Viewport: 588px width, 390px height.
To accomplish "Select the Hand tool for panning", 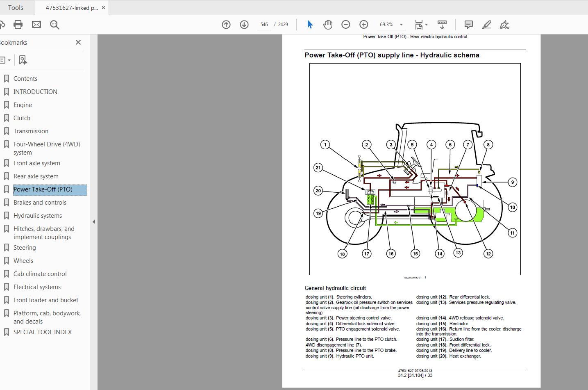I will coord(327,24).
